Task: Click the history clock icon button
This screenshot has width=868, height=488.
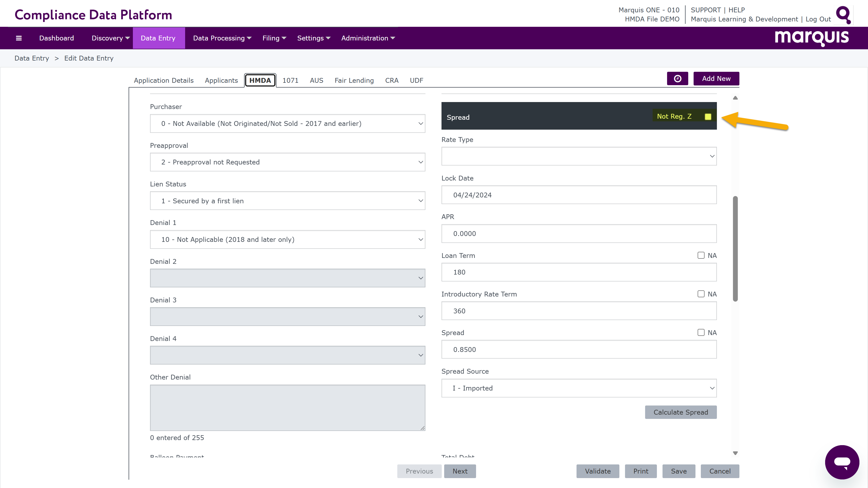Action: tap(677, 78)
